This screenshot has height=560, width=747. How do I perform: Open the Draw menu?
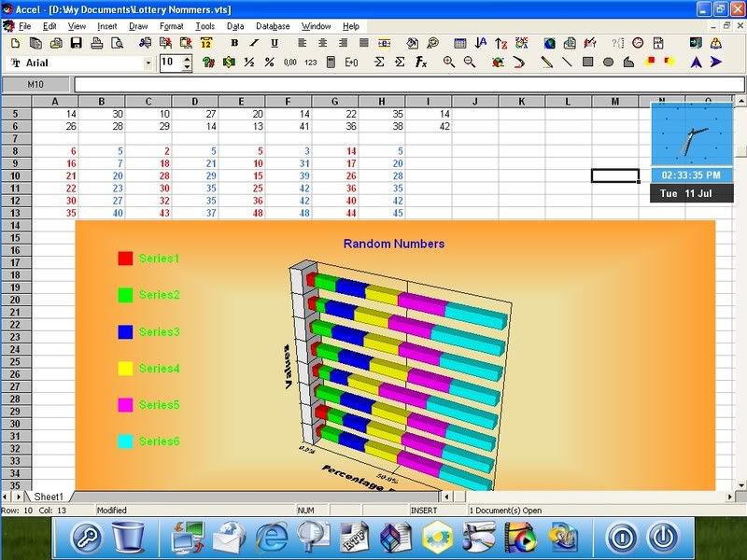[x=138, y=26]
